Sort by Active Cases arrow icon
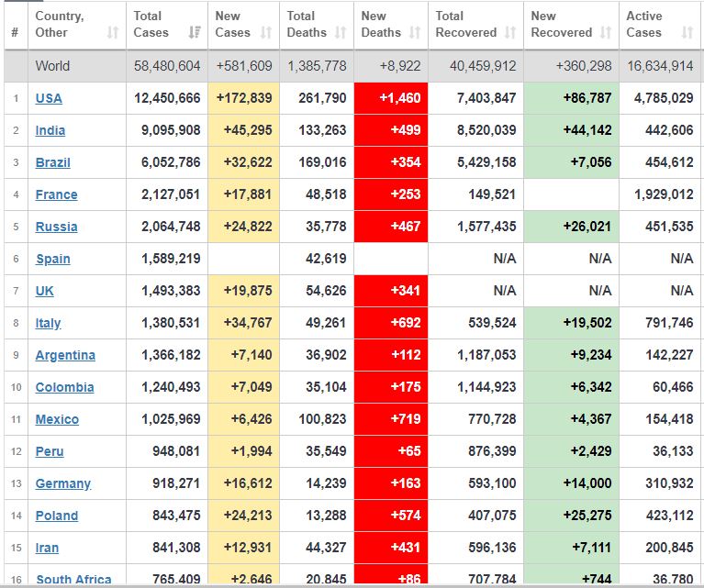Screen dimensions: 704x588 coord(687,33)
